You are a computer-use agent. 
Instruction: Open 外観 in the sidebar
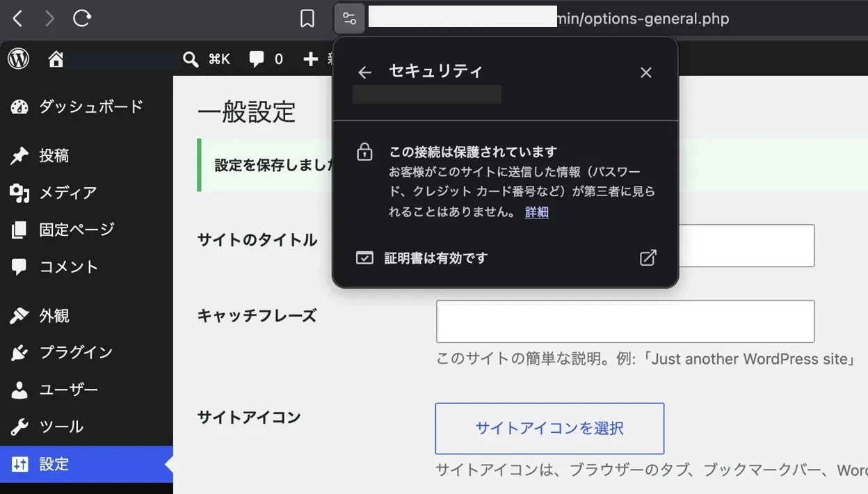click(86, 316)
